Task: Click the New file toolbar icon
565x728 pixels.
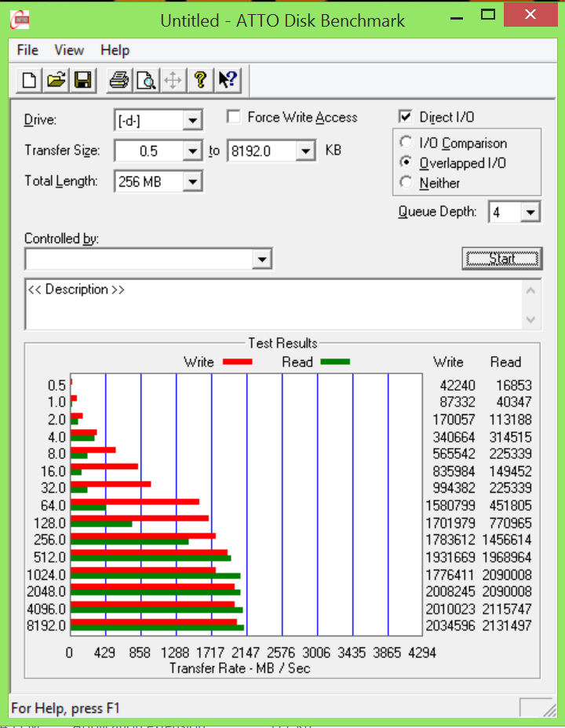Action: coord(29,80)
